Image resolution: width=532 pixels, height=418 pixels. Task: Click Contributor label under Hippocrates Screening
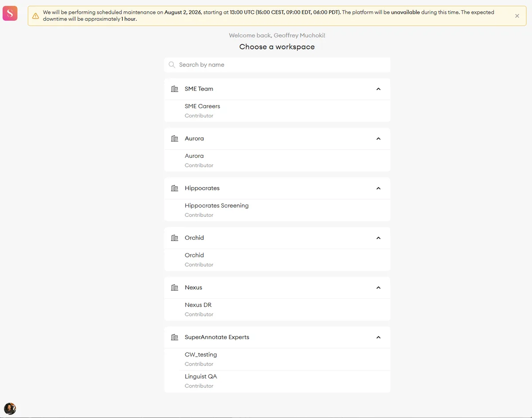(x=199, y=215)
